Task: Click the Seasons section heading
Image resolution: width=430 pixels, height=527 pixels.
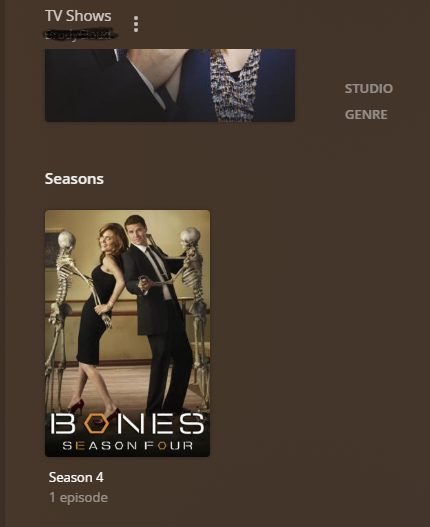Action: tap(74, 179)
